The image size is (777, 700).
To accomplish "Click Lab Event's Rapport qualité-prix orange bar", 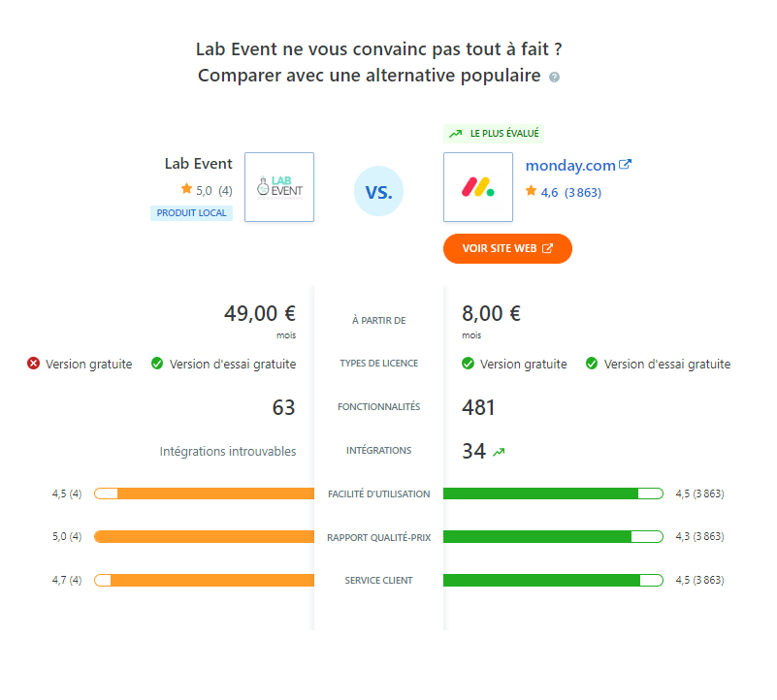I will tap(204, 536).
